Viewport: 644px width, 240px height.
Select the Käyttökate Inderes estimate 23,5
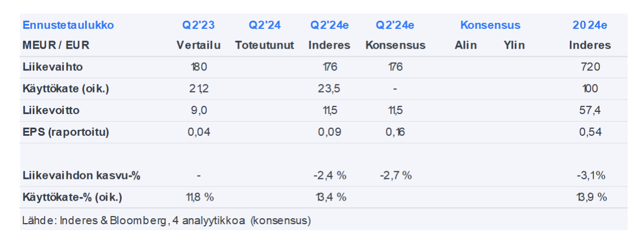click(329, 88)
